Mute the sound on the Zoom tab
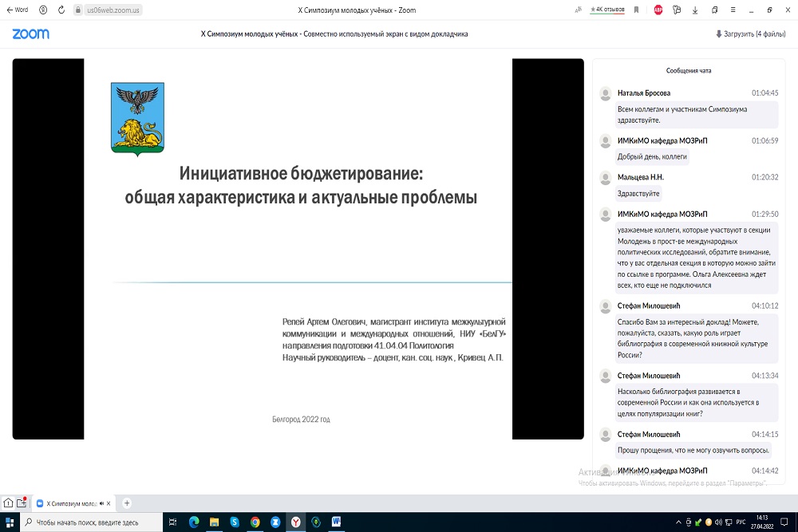The width and height of the screenshot is (798, 532). (102, 503)
